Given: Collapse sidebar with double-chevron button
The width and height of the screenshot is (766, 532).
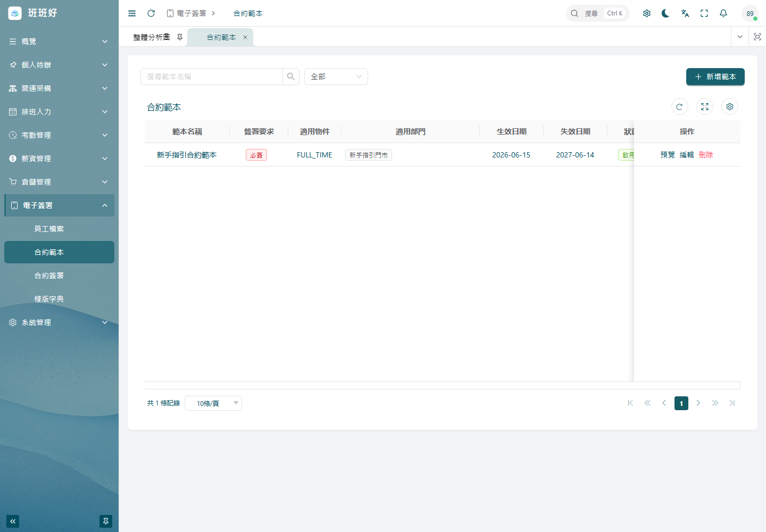Looking at the screenshot, I should tap(13, 521).
